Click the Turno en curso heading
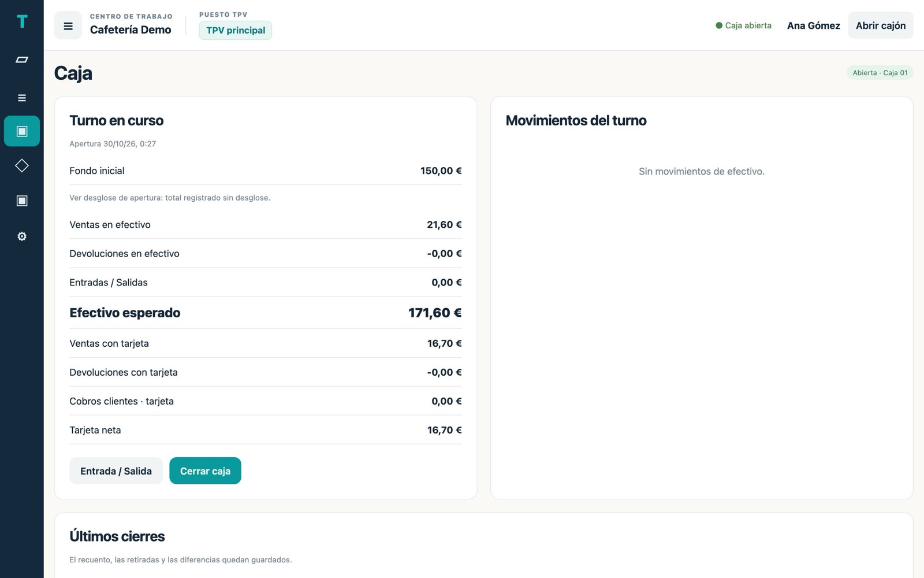 pos(117,120)
